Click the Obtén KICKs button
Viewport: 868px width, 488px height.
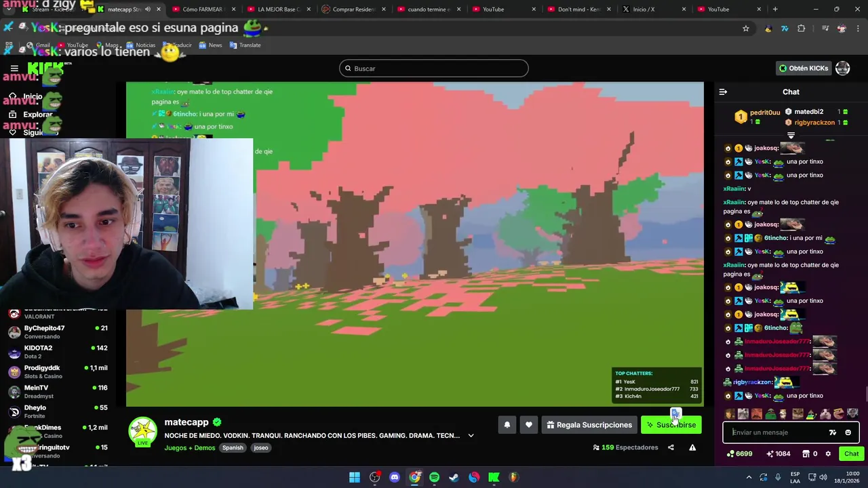pos(804,68)
